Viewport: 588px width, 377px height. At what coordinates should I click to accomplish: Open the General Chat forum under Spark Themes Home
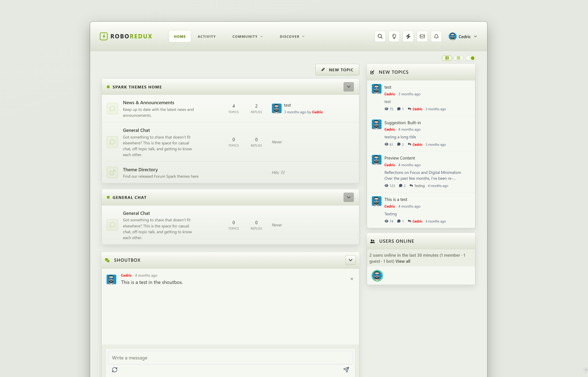click(136, 130)
